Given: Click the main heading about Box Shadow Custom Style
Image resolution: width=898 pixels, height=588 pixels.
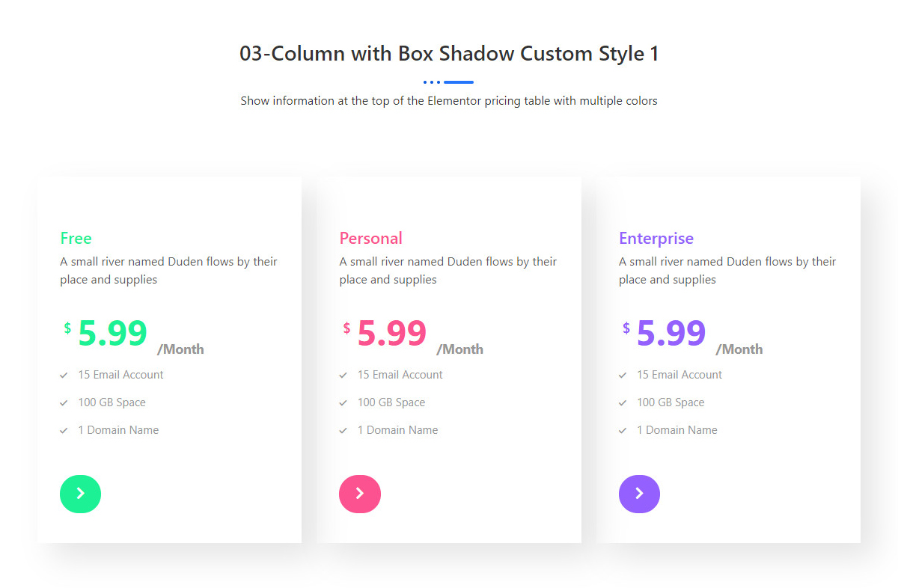Looking at the screenshot, I should (x=449, y=54).
